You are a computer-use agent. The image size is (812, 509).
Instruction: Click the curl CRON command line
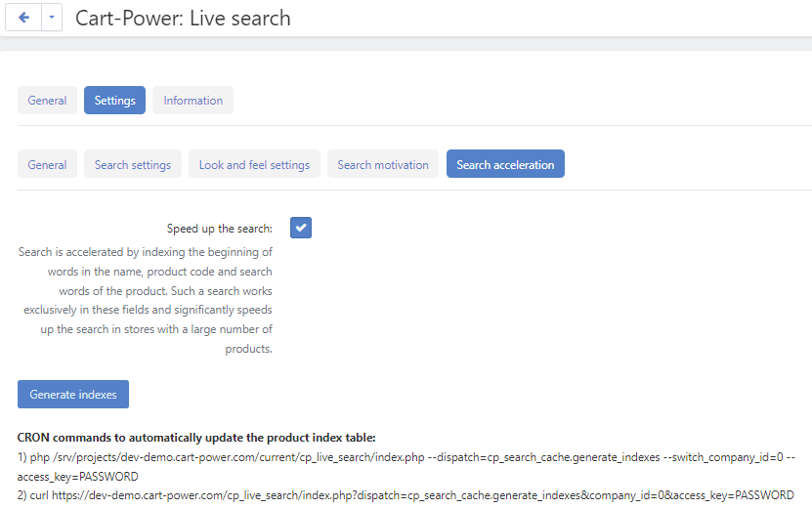click(406, 495)
